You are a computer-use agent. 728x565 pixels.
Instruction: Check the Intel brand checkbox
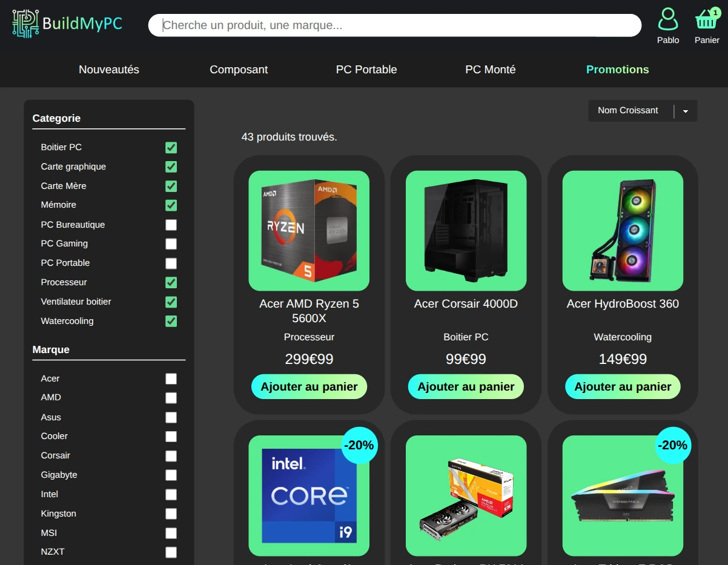pyautogui.click(x=171, y=494)
